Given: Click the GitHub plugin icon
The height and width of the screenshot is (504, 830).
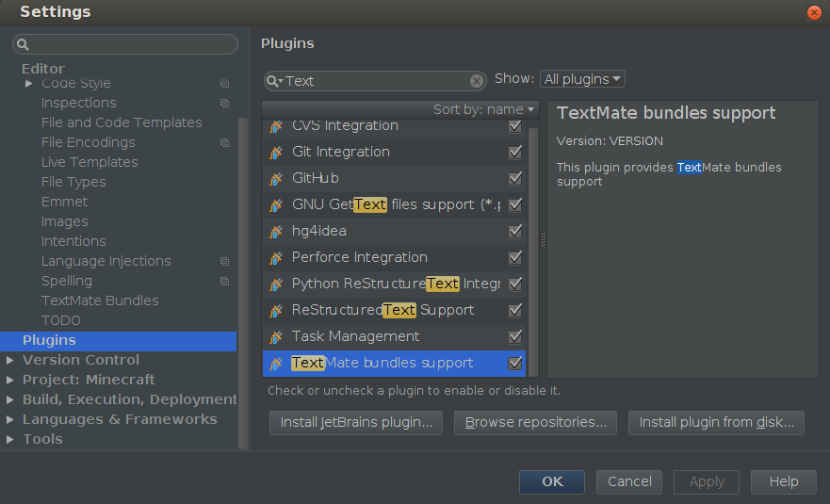Looking at the screenshot, I should point(276,179).
